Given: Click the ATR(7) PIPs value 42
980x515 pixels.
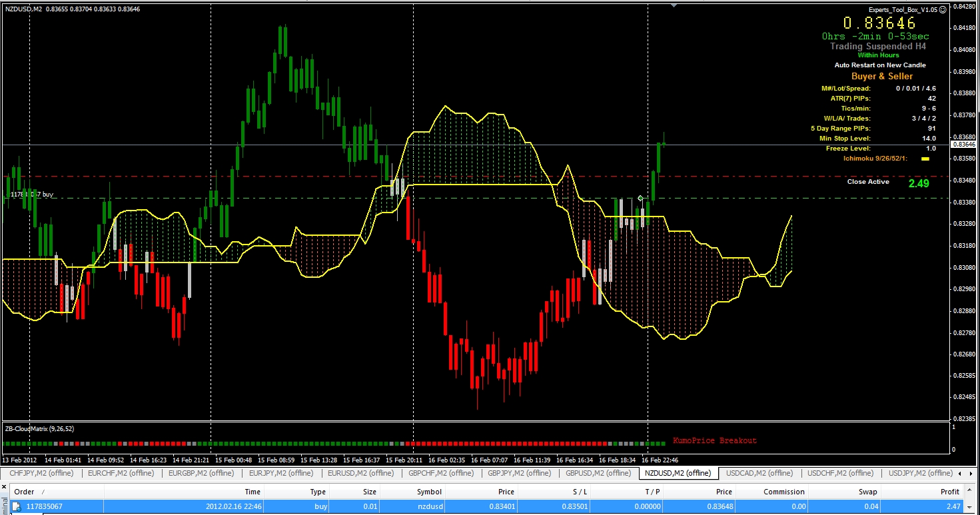Looking at the screenshot, I should click(x=931, y=99).
